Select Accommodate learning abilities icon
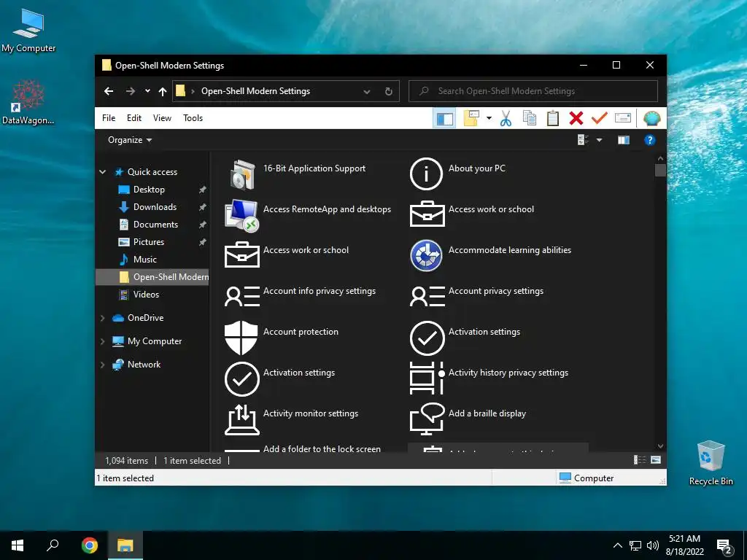Screen dimensions: 747x560 coord(426,256)
